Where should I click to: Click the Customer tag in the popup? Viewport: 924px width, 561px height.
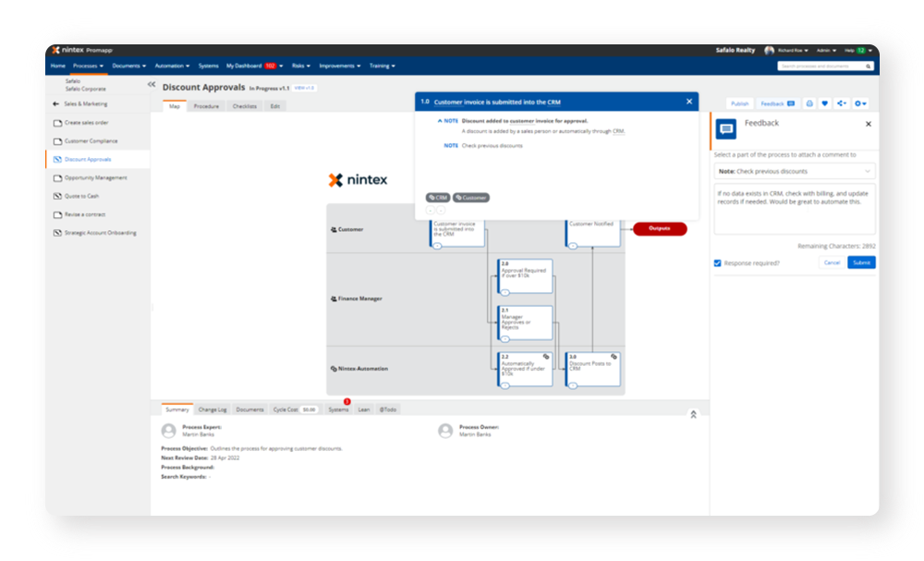471,198
